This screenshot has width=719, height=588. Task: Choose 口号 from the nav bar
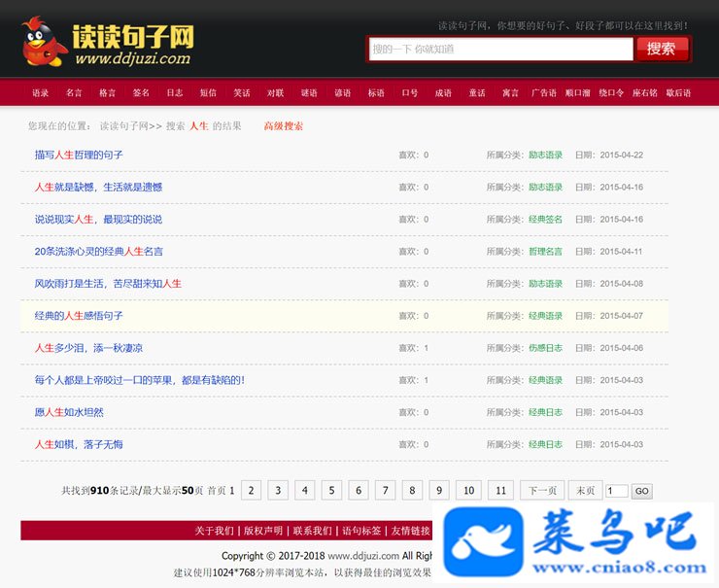(x=409, y=92)
